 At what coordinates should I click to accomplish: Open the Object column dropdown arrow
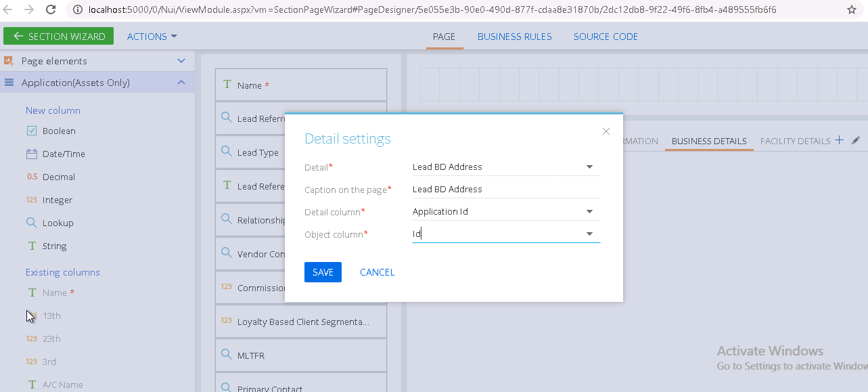tap(589, 234)
